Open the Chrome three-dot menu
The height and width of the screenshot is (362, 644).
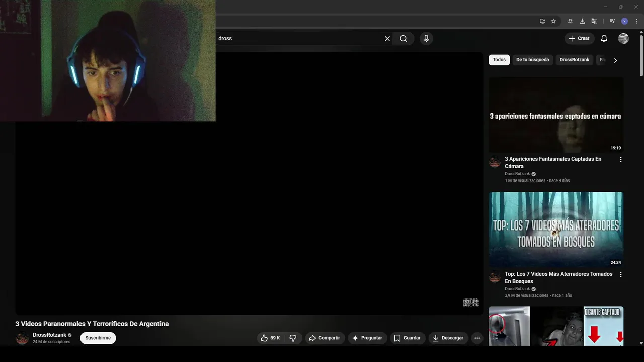[x=636, y=21]
